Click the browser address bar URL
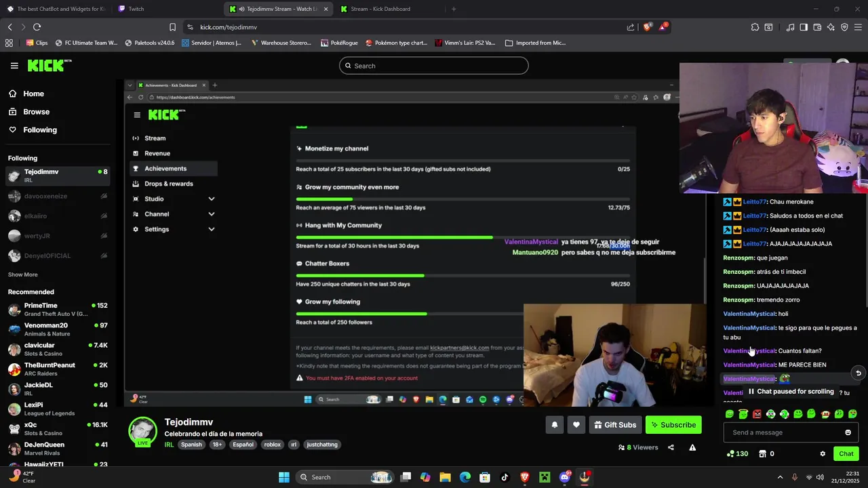 pos(228,27)
